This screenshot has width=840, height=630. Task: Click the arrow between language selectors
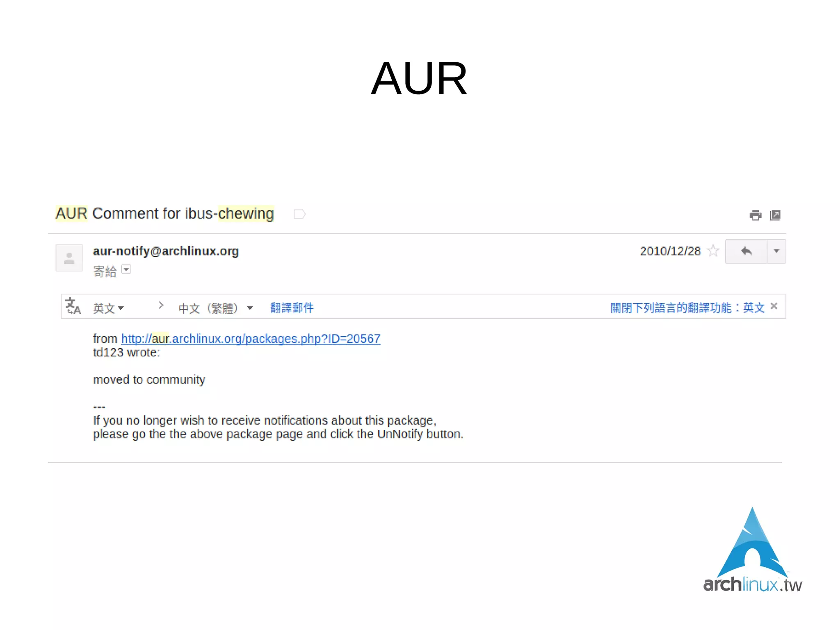[161, 305]
